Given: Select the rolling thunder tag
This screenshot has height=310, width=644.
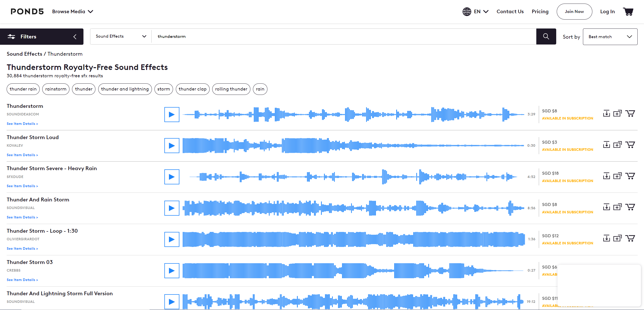Looking at the screenshot, I should pos(231,89).
